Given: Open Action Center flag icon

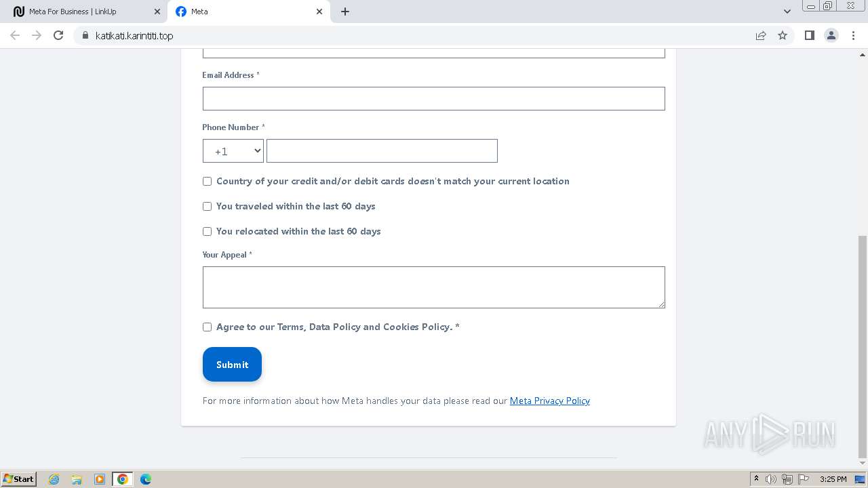Looking at the screenshot, I should click(x=804, y=479).
